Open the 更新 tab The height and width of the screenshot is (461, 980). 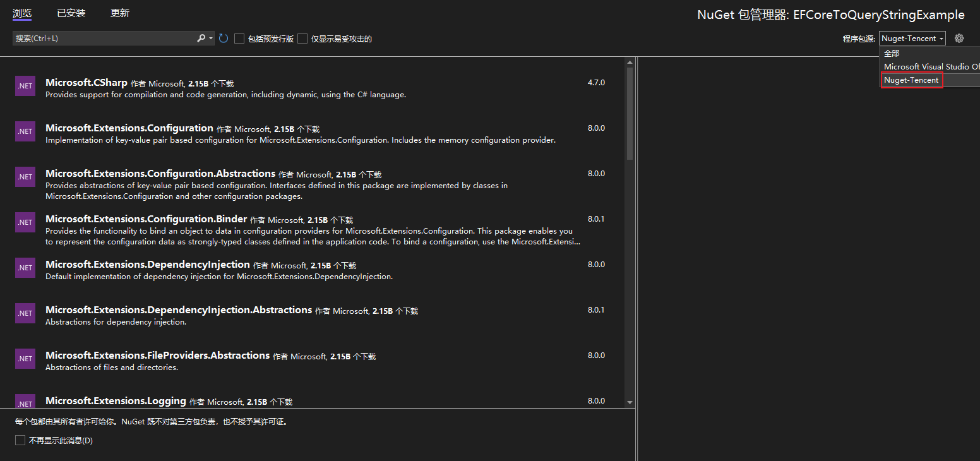coord(120,13)
